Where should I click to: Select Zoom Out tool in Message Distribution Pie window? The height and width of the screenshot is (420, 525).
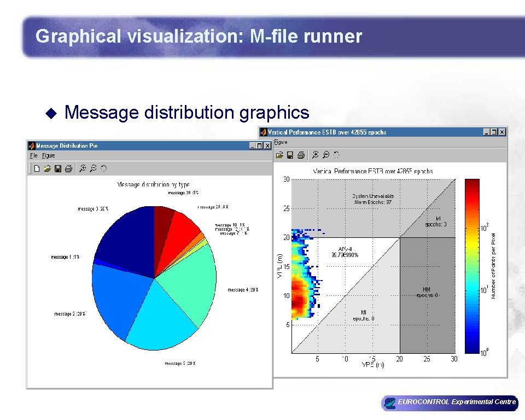pyautogui.click(x=93, y=168)
